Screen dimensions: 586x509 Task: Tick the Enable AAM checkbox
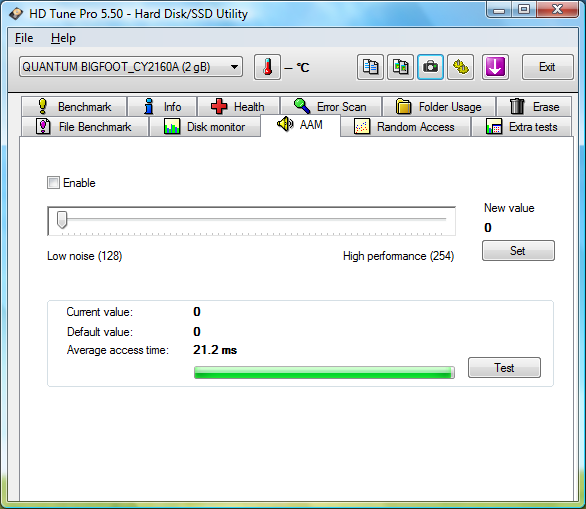53,183
